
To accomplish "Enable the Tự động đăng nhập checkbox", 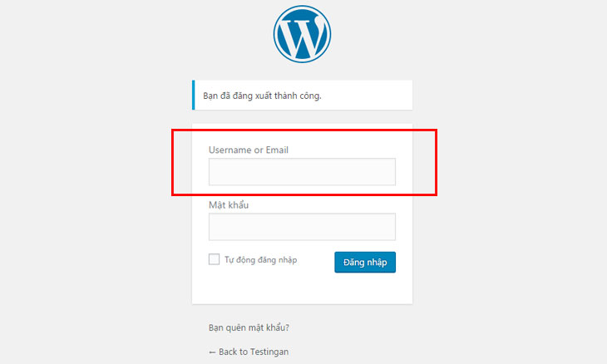I will point(214,259).
